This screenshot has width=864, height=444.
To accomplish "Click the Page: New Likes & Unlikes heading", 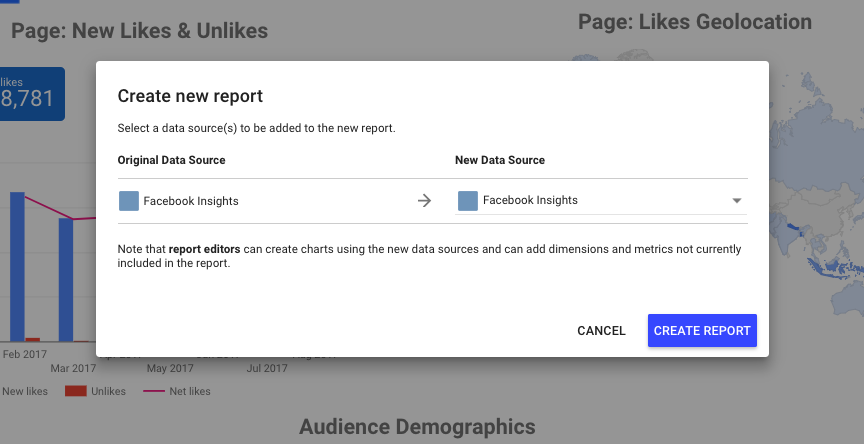I will (139, 31).
